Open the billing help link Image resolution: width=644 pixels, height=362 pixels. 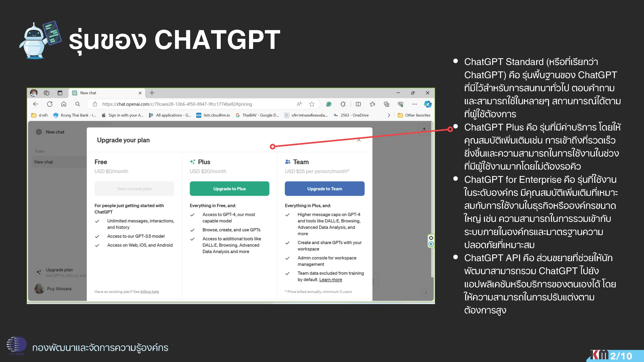coord(150,292)
